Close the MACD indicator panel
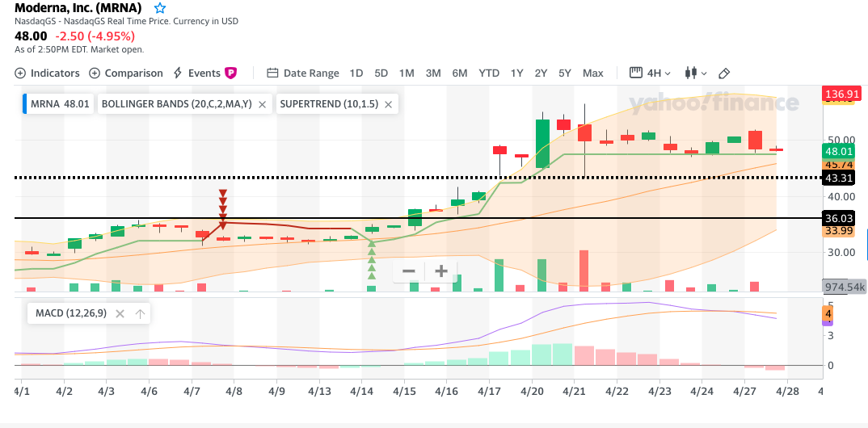Screen dimensions: 868x428 coord(118,313)
